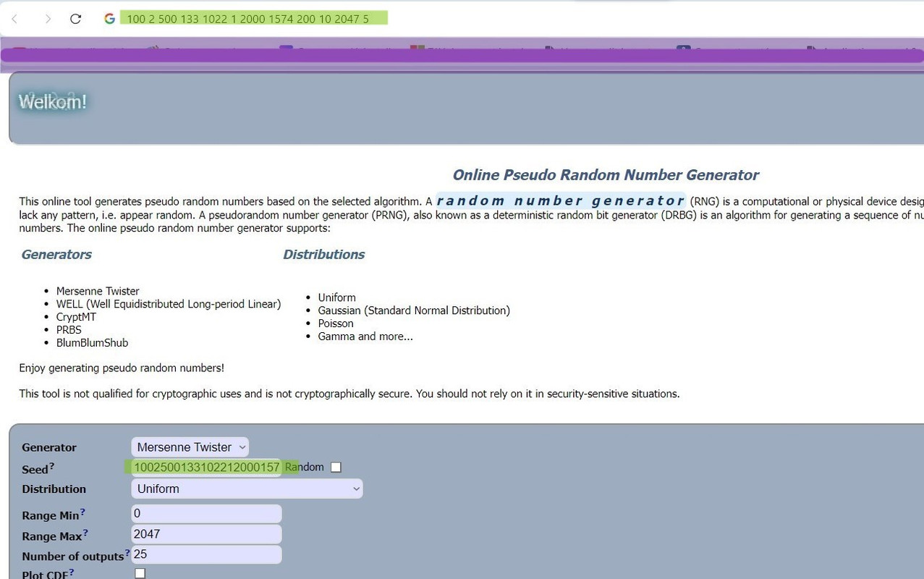Image resolution: width=924 pixels, height=579 pixels.
Task: Click the Number of outputs field
Action: click(206, 554)
